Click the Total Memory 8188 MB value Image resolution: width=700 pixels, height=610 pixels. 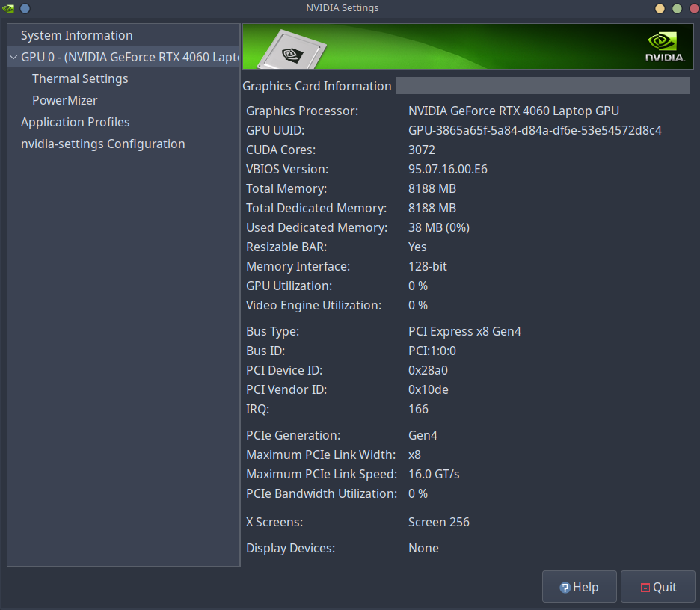point(432,189)
